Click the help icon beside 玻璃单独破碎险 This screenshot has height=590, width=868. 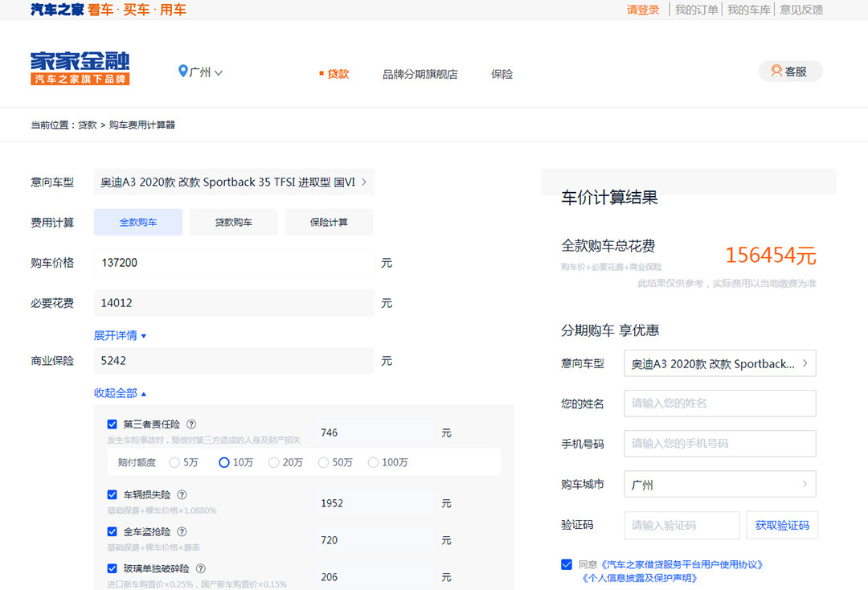point(201,568)
